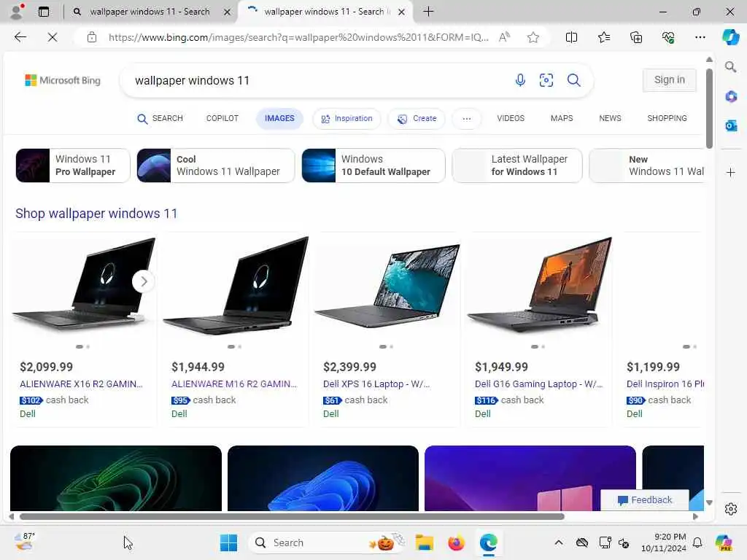Select Windows 11 Pro Wallpaper suggestion
Image resolution: width=747 pixels, height=560 pixels.
pos(73,166)
